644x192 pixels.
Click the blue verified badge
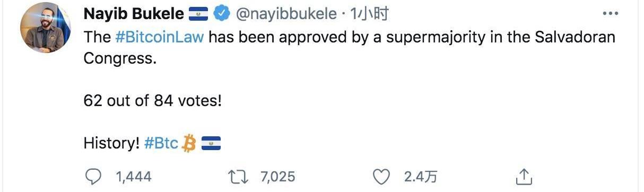(x=221, y=14)
